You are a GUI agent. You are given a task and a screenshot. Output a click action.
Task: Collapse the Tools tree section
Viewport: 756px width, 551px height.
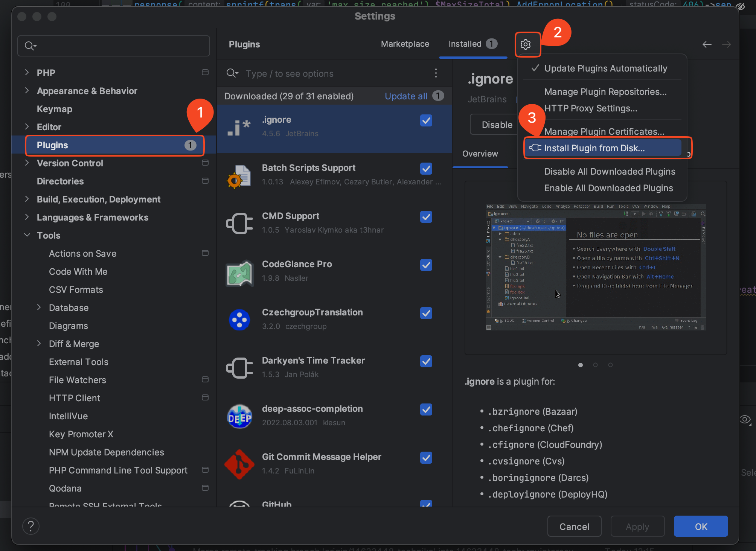pyautogui.click(x=27, y=235)
